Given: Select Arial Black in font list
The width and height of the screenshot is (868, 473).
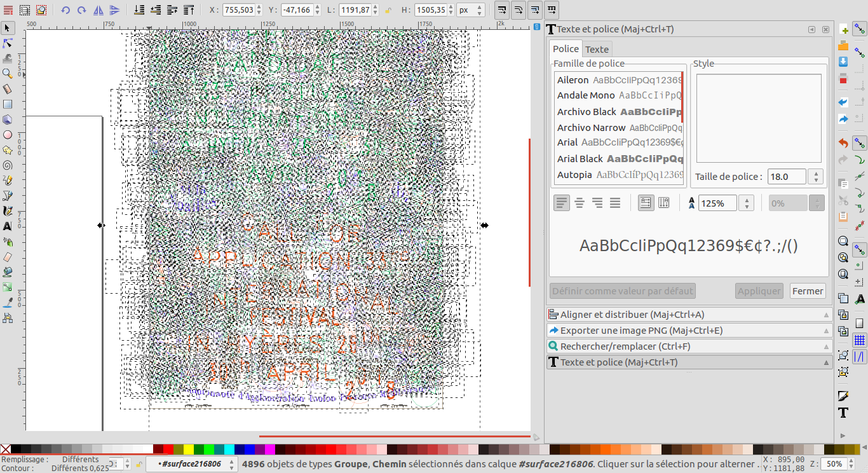Looking at the screenshot, I should point(580,159).
